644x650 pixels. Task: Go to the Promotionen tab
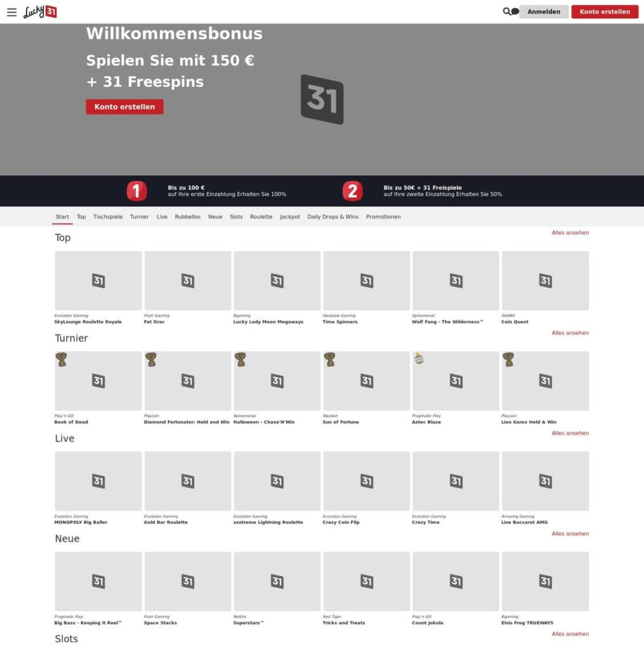point(383,217)
